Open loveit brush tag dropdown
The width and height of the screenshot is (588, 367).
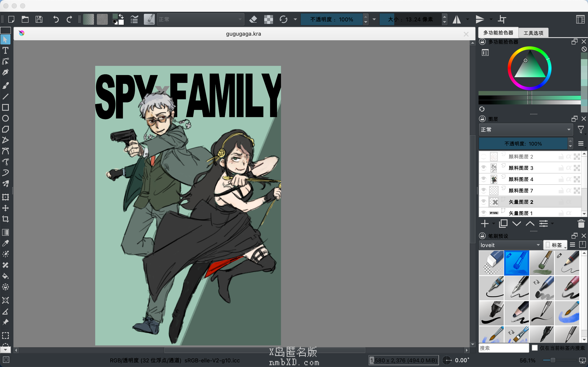pyautogui.click(x=510, y=245)
